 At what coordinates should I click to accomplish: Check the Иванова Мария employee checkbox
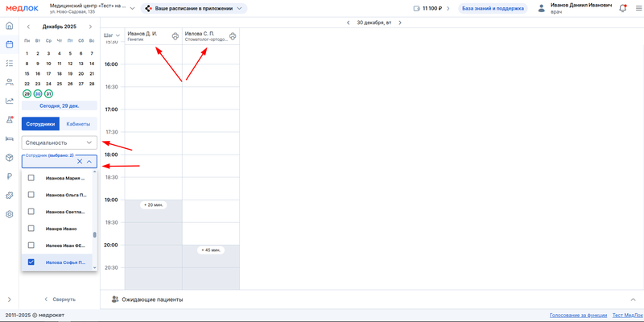pyautogui.click(x=31, y=178)
